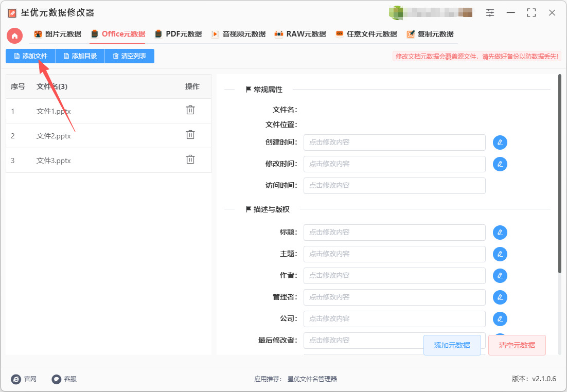
Task: Edit 创建时间 with its blue pencil button
Action: coord(500,142)
